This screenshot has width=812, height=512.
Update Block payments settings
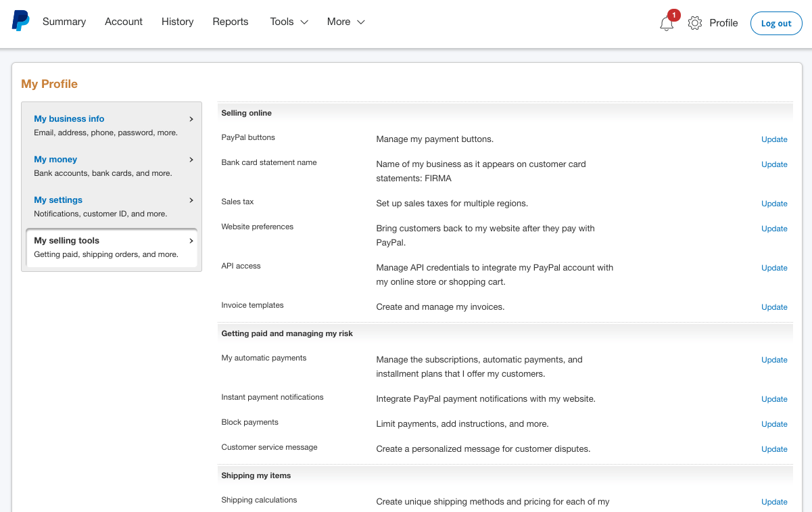(x=774, y=424)
